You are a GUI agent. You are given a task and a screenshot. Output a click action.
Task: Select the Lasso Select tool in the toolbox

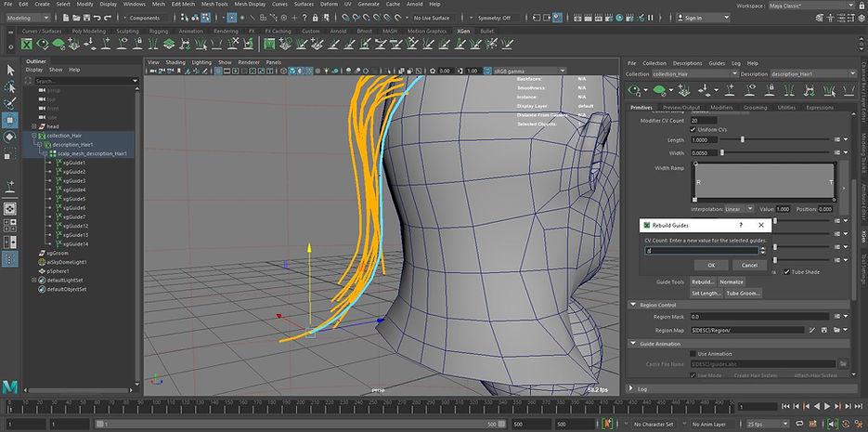coord(10,87)
